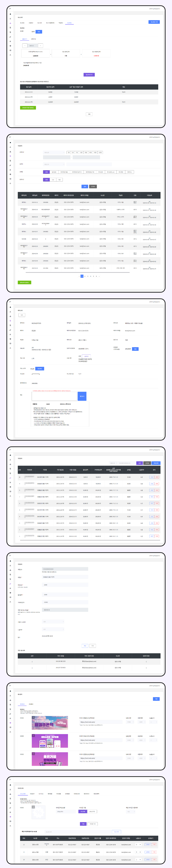Click the 목록 button at the bottom of the settlement screen
This screenshot has height=868, width=172.
coord(89,114)
